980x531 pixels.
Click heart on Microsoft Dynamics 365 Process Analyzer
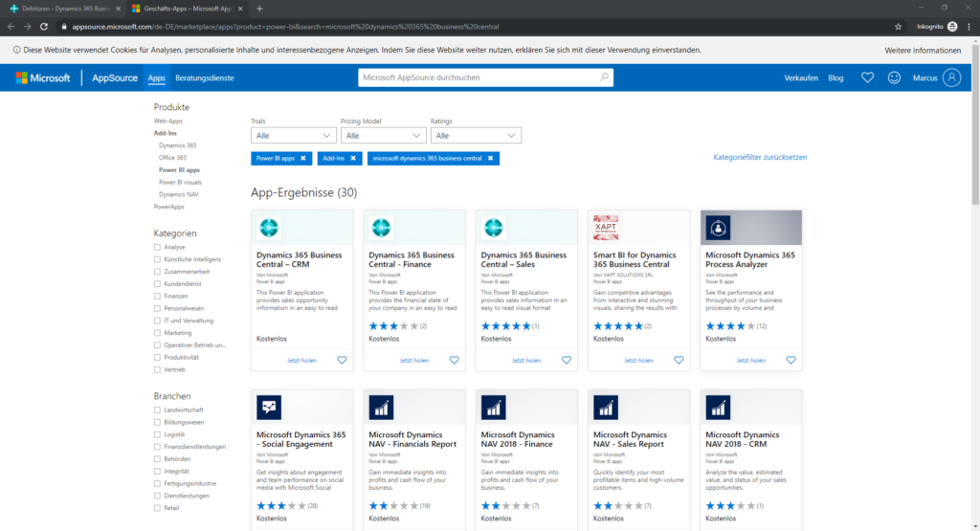(791, 360)
